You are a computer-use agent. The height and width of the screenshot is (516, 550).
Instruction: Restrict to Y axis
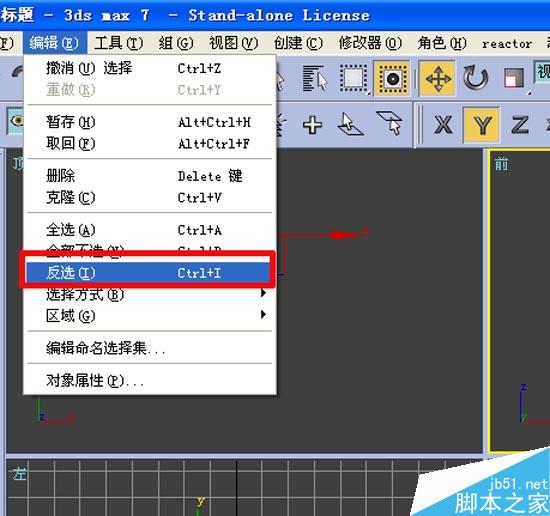click(482, 125)
